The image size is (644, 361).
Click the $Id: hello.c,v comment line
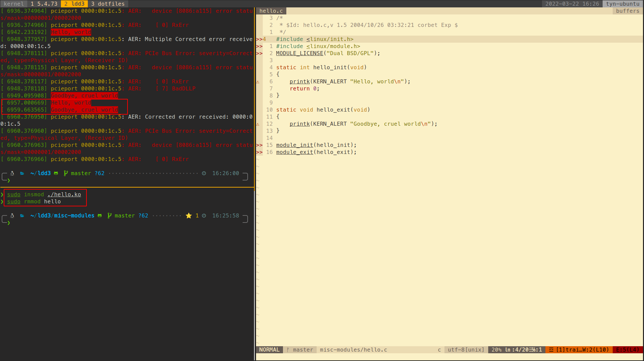369,25
